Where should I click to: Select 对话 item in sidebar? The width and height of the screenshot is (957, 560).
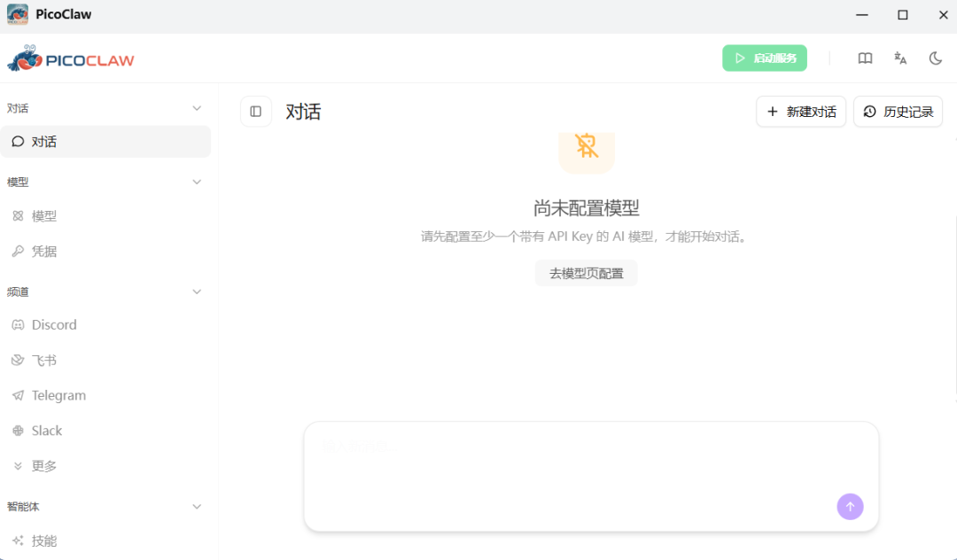[x=105, y=142]
